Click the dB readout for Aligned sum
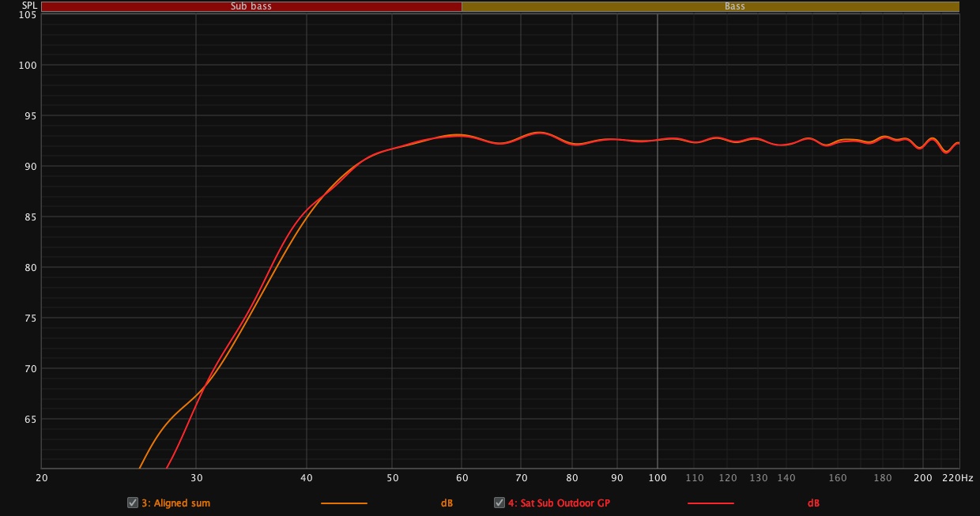This screenshot has height=516, width=980. (447, 503)
